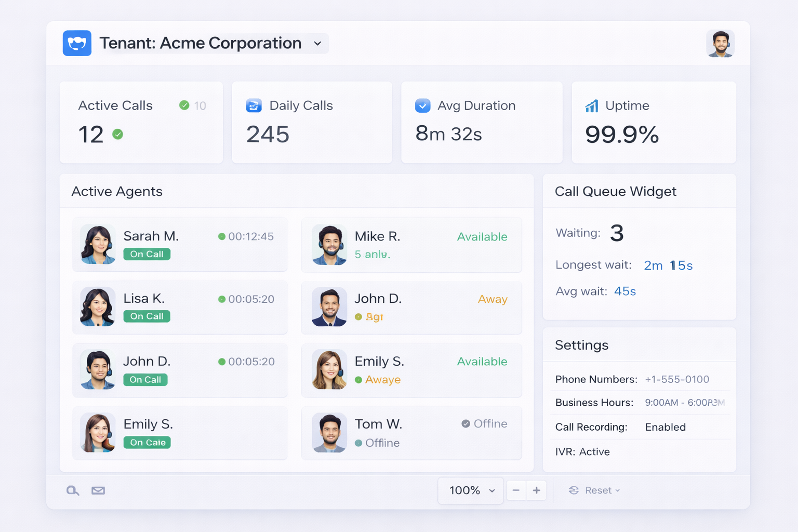This screenshot has height=532, width=798.
Task: Switch to the Call Queue Widget panel
Action: [x=615, y=191]
